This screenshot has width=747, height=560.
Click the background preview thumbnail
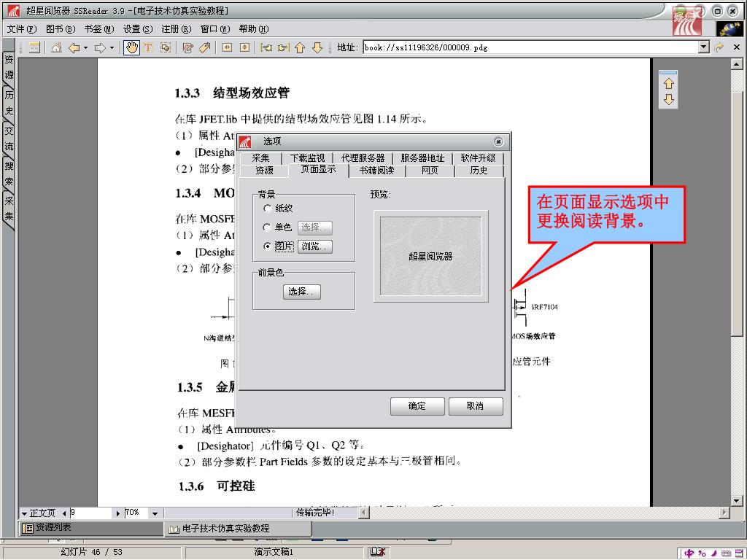(430, 256)
